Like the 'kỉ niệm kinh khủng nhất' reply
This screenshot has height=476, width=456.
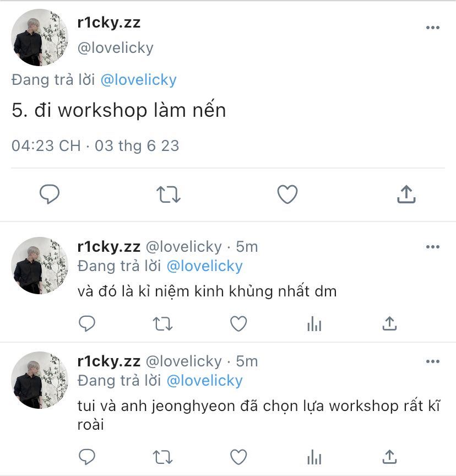[238, 323]
